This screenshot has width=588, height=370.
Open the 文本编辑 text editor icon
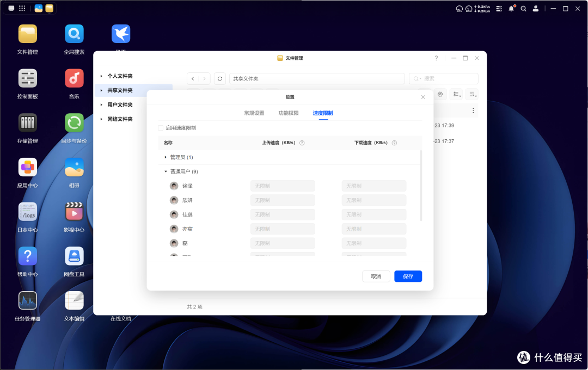[74, 301]
